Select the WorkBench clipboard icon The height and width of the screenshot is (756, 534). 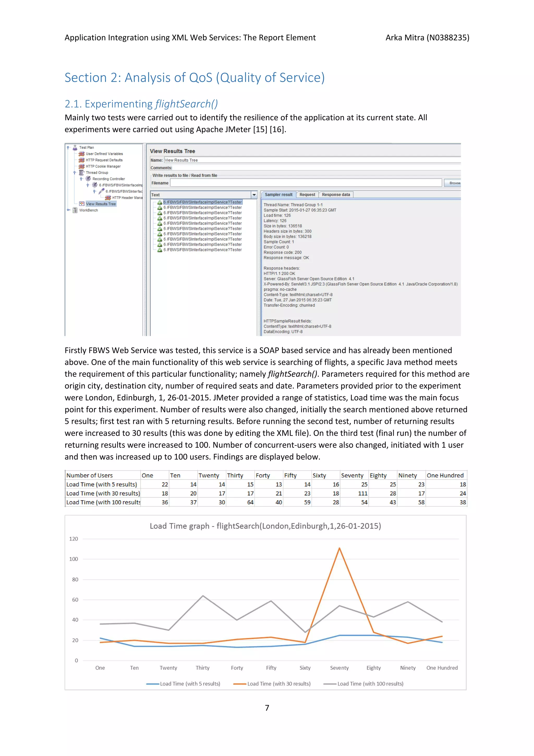point(75,210)
